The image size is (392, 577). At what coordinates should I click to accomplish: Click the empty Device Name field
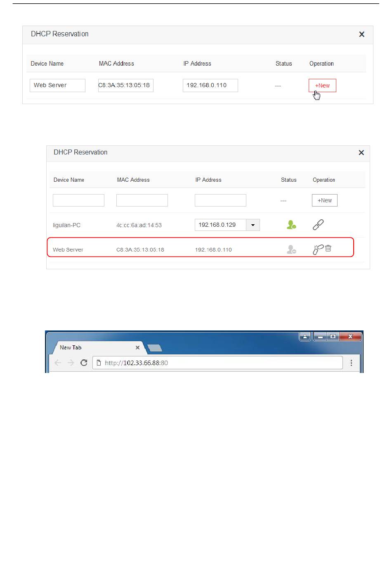coord(78,200)
